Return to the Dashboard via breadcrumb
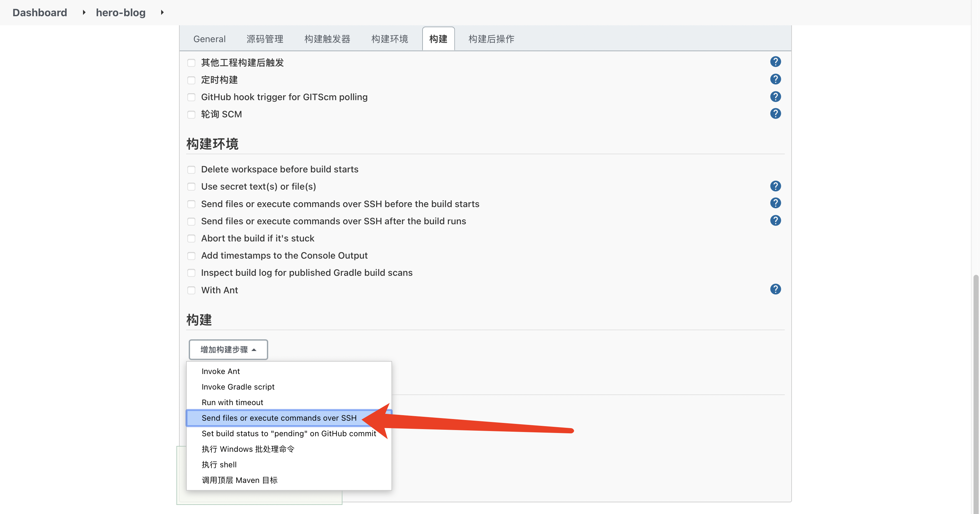 (x=40, y=12)
